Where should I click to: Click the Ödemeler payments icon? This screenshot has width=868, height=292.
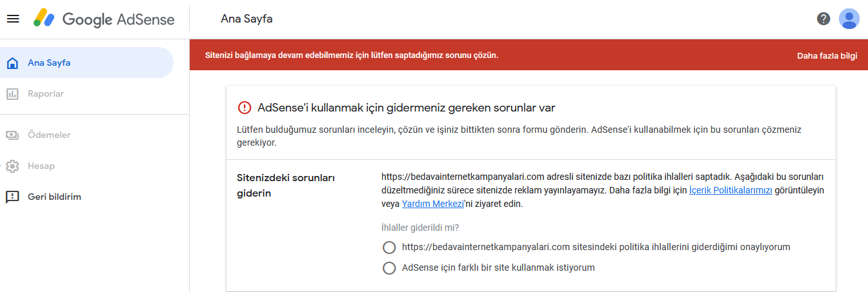[12, 135]
